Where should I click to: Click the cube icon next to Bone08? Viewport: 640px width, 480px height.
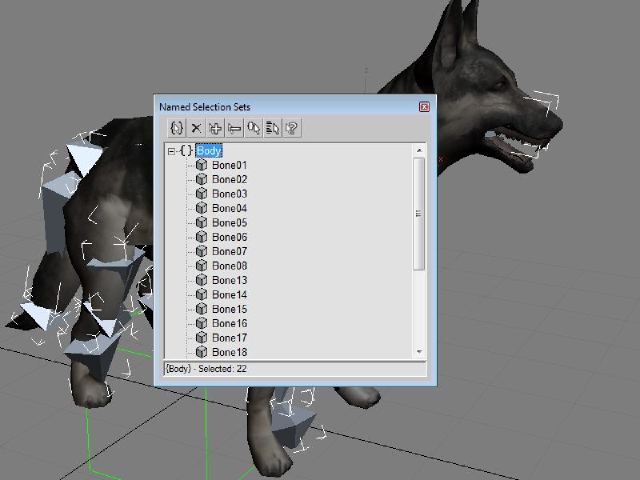coord(201,266)
